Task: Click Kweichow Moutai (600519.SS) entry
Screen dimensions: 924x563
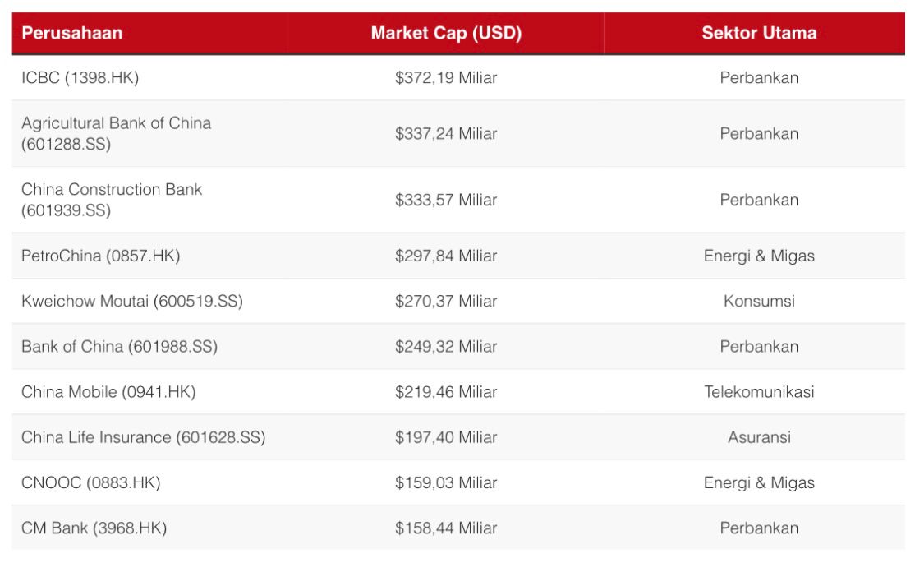Action: click(x=132, y=302)
